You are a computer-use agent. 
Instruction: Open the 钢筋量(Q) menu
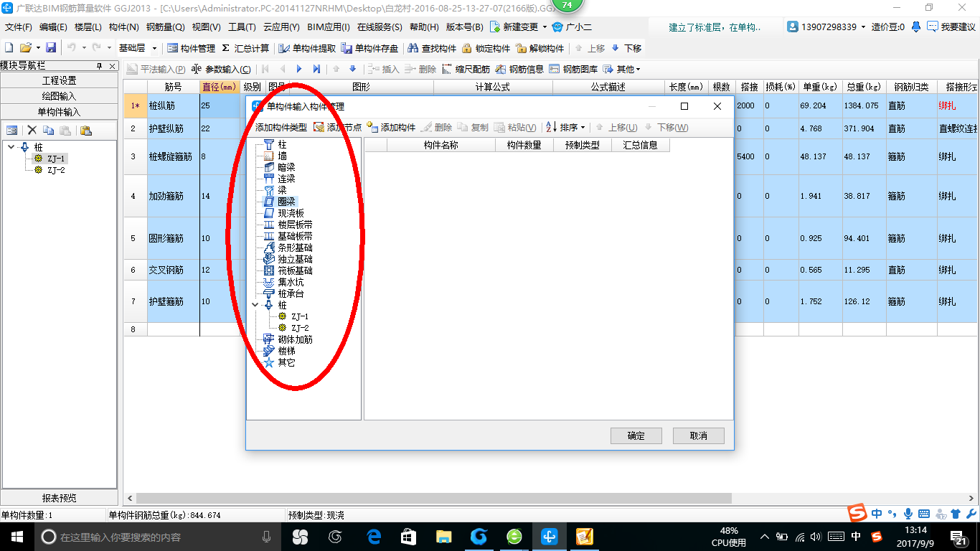pos(166,27)
